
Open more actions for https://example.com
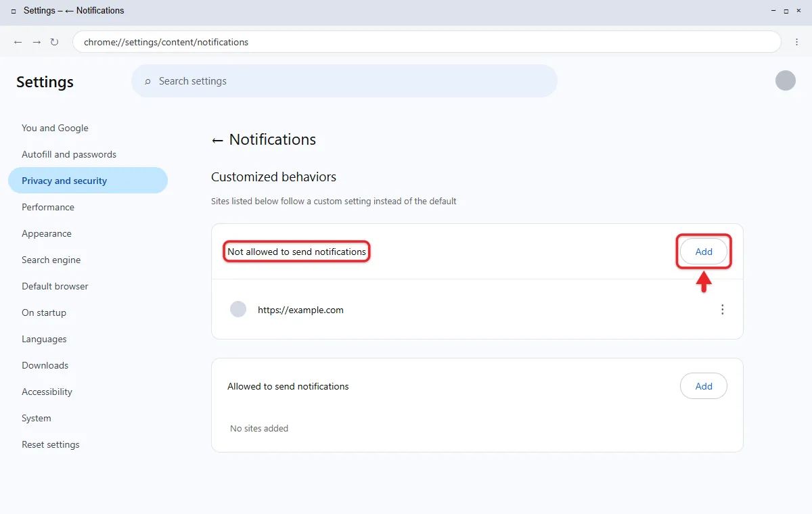click(723, 310)
